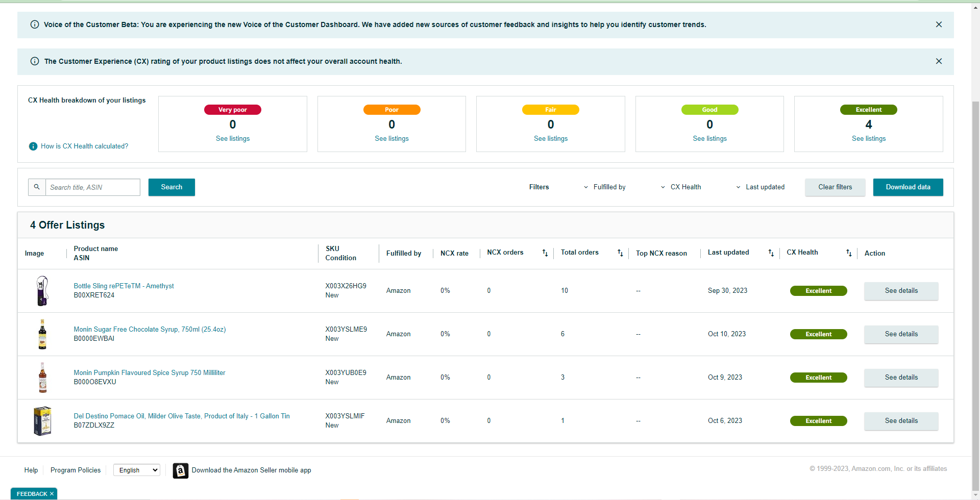
Task: Dismiss the CX rating account health banner
Action: tap(939, 61)
